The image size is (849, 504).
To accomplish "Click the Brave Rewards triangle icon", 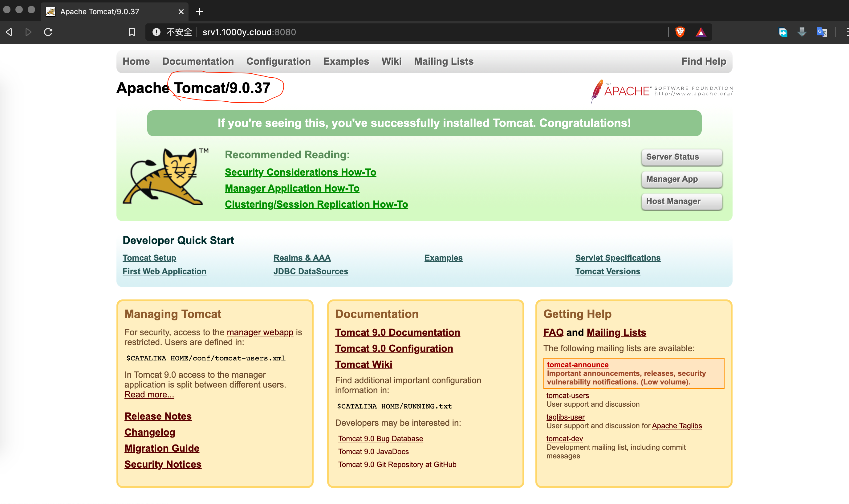I will [701, 32].
